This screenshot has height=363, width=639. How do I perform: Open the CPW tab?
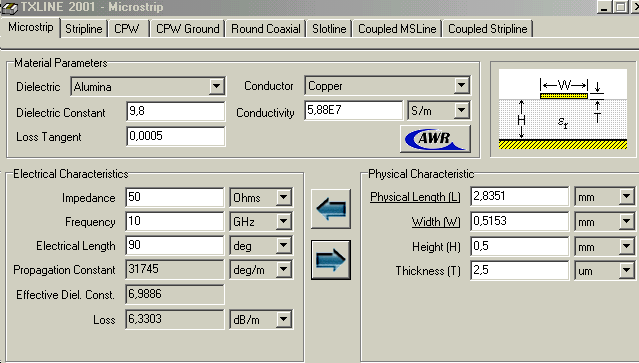tap(127, 29)
